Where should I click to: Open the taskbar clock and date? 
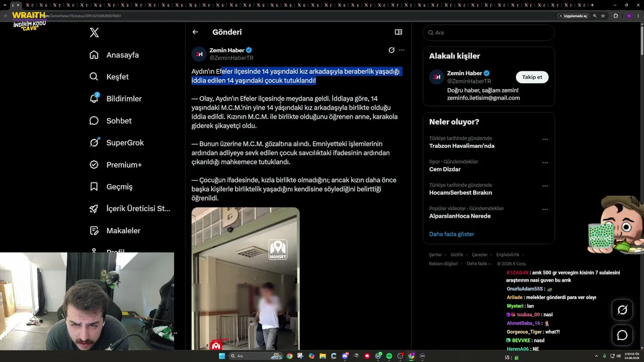(631, 356)
